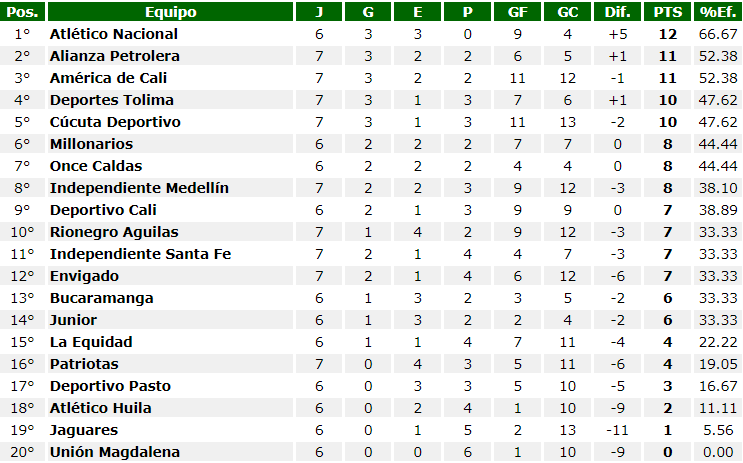Click the Atlético Nacional team name

pos(114,34)
